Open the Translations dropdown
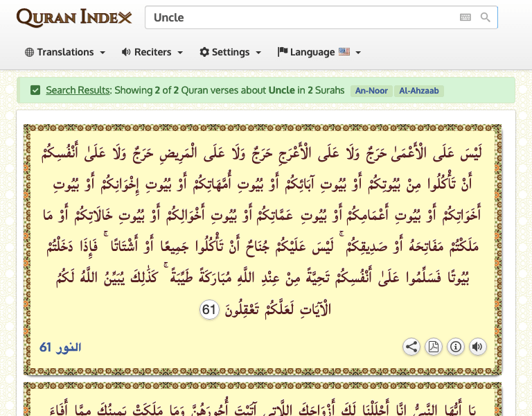The width and height of the screenshot is (532, 416). tap(65, 52)
